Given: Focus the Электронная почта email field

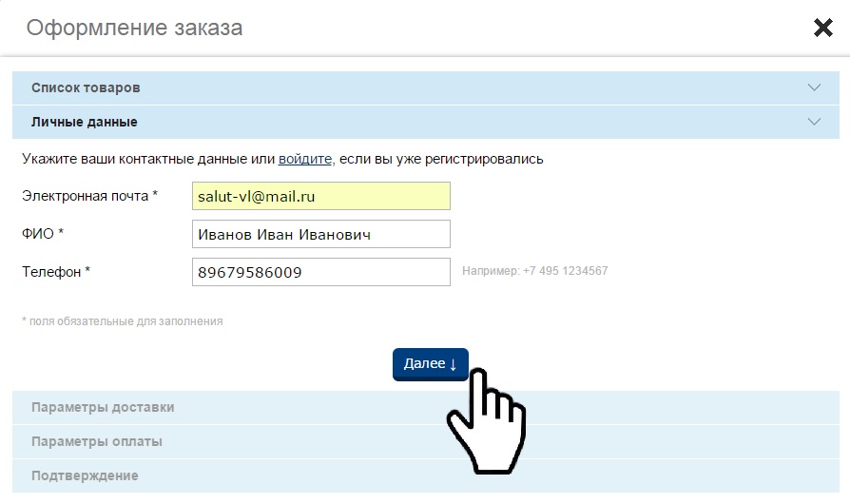Looking at the screenshot, I should pos(321,196).
